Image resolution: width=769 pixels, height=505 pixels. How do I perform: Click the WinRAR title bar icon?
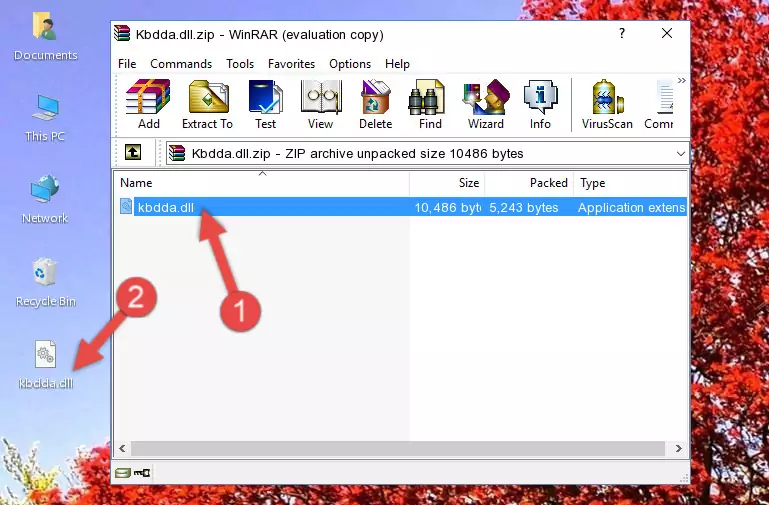pyautogui.click(x=122, y=33)
